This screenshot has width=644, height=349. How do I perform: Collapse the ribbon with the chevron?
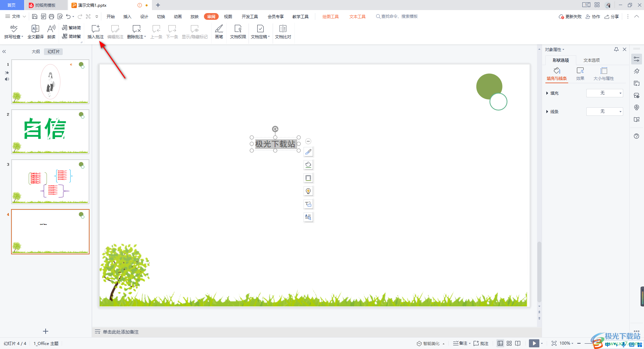point(637,16)
